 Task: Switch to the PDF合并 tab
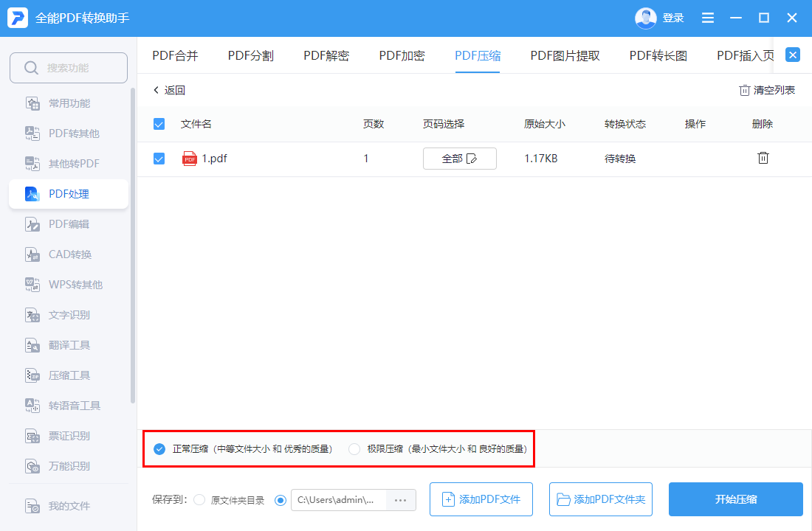tap(175, 55)
